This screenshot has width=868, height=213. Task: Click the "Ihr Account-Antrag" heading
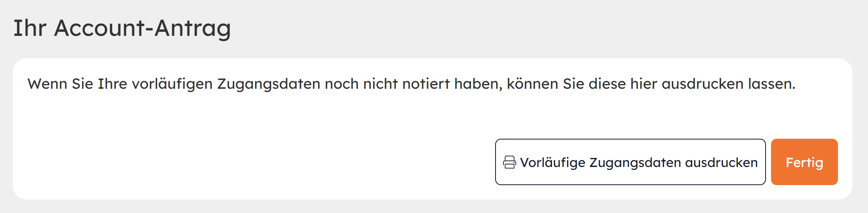pos(122,28)
